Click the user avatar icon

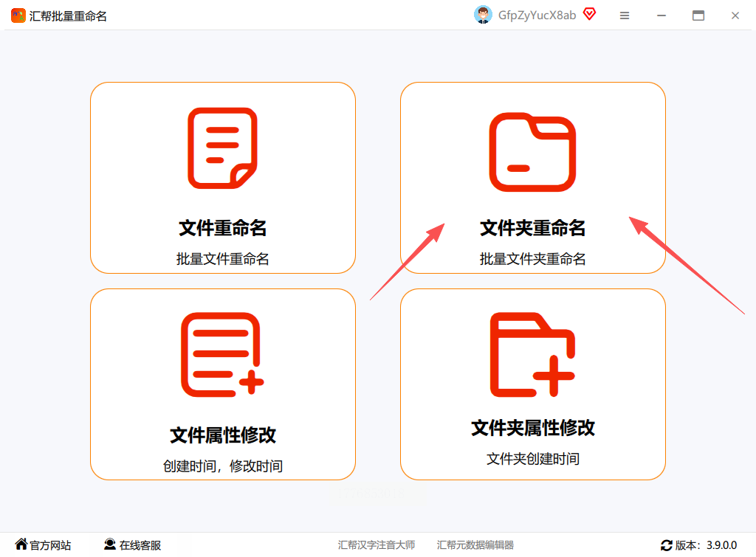[483, 15]
